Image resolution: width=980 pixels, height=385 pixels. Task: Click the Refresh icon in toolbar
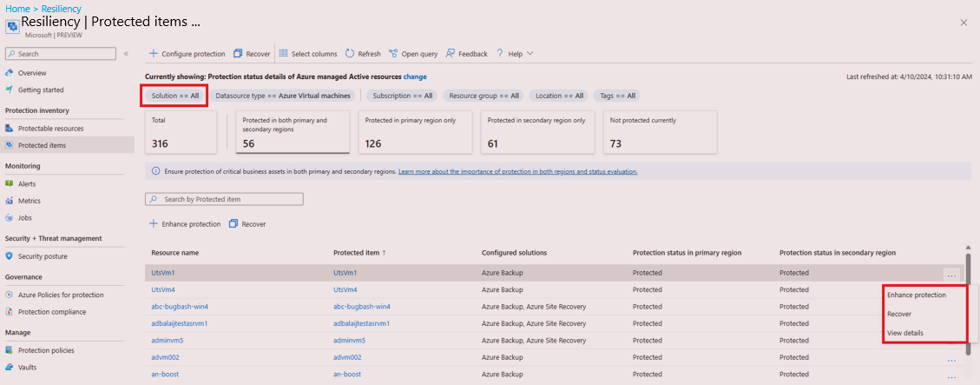pos(350,54)
